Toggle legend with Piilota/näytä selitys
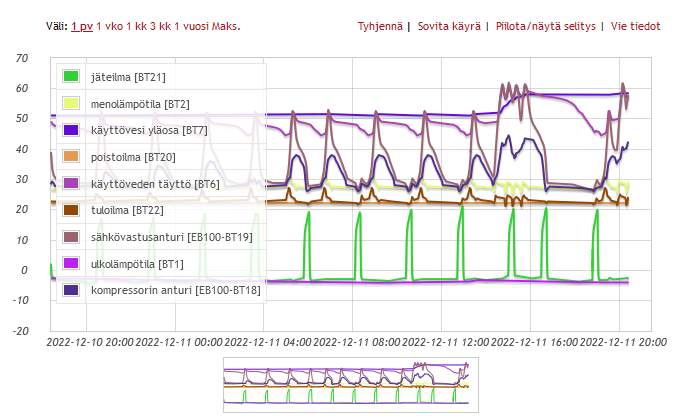Screen dimensions: 685x420 pyautogui.click(x=545, y=25)
